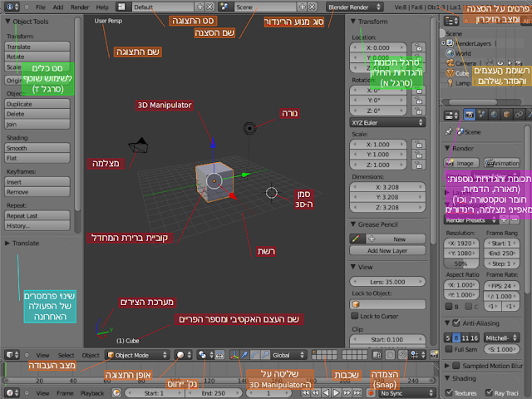Open the Render Presets dropdown
The height and width of the screenshot is (399, 532).
click(470, 219)
